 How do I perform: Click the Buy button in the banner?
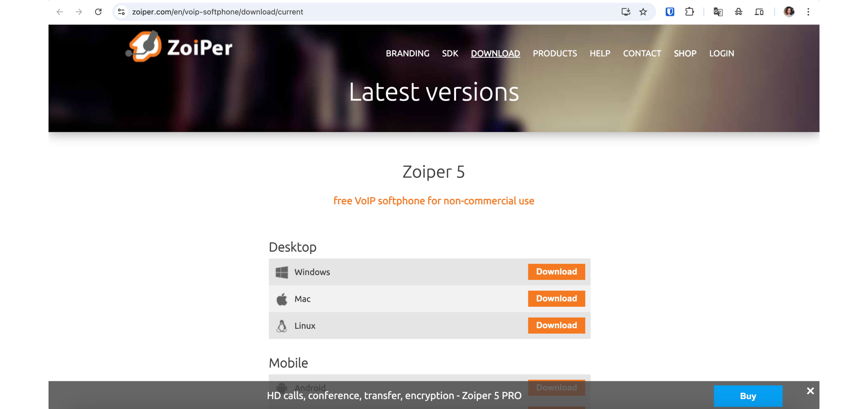pyautogui.click(x=748, y=396)
